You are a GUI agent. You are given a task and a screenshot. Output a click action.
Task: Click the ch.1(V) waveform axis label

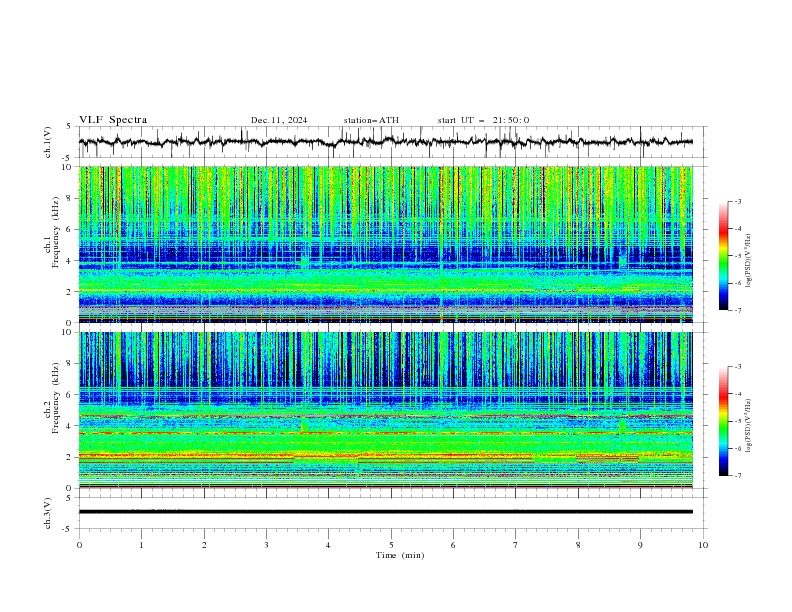(48, 142)
